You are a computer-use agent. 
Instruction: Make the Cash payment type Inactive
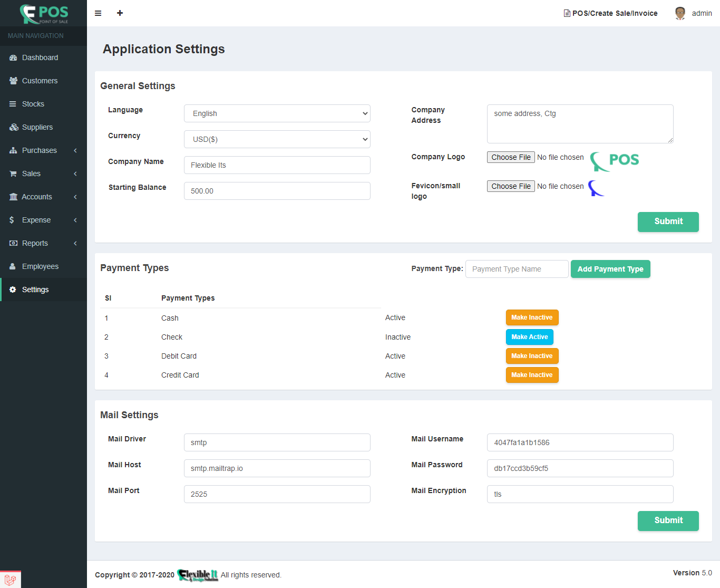tap(532, 317)
